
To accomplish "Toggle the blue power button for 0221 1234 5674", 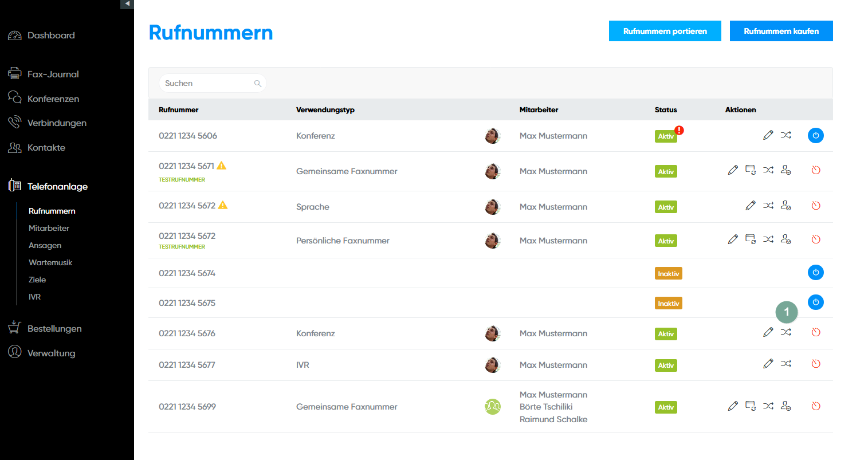I will (x=815, y=273).
